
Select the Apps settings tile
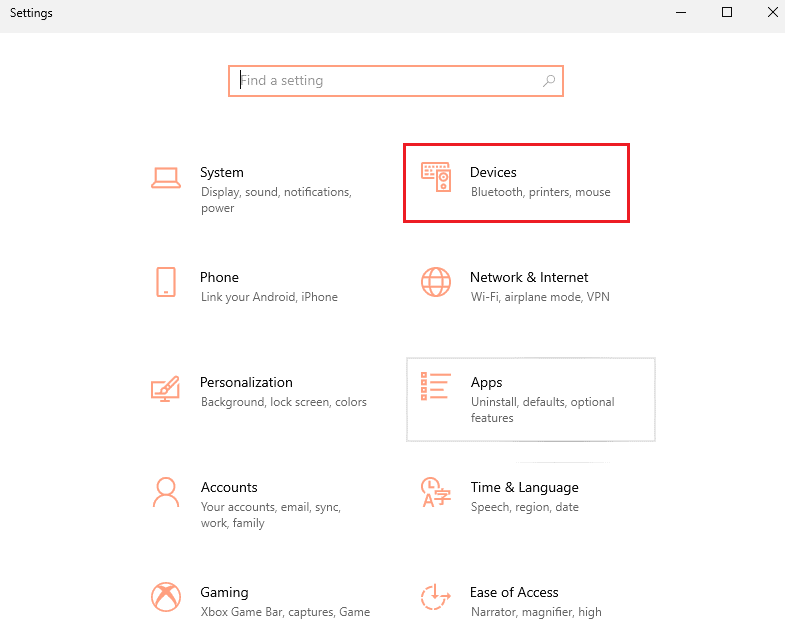coord(531,399)
